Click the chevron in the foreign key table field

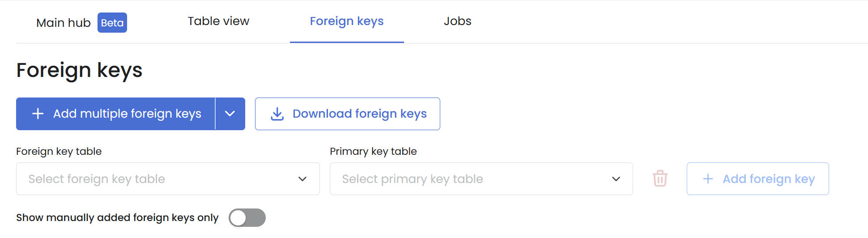302,179
